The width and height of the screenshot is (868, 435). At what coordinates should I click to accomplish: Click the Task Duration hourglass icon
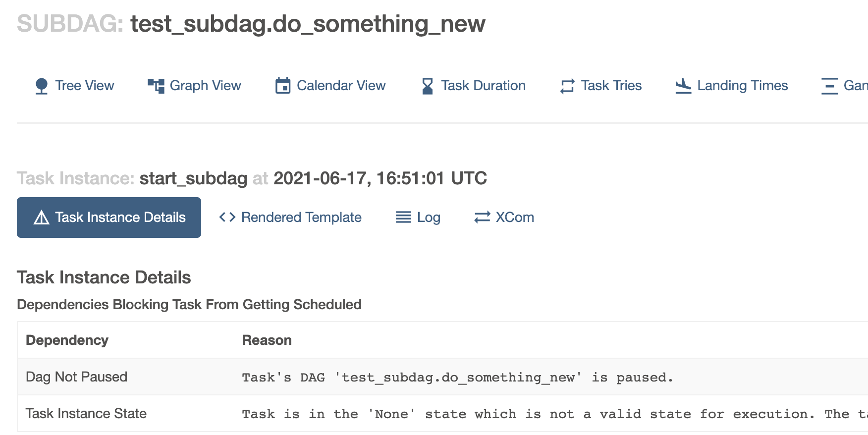(427, 85)
